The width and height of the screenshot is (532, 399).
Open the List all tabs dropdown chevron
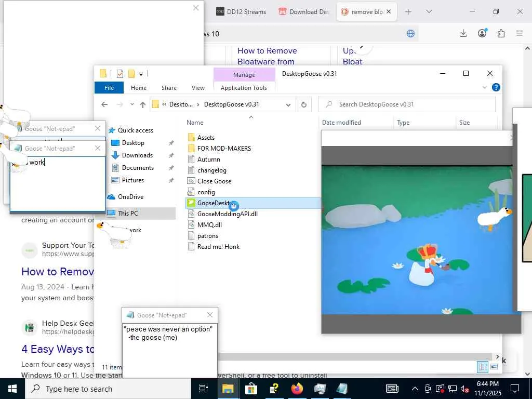pos(429,11)
